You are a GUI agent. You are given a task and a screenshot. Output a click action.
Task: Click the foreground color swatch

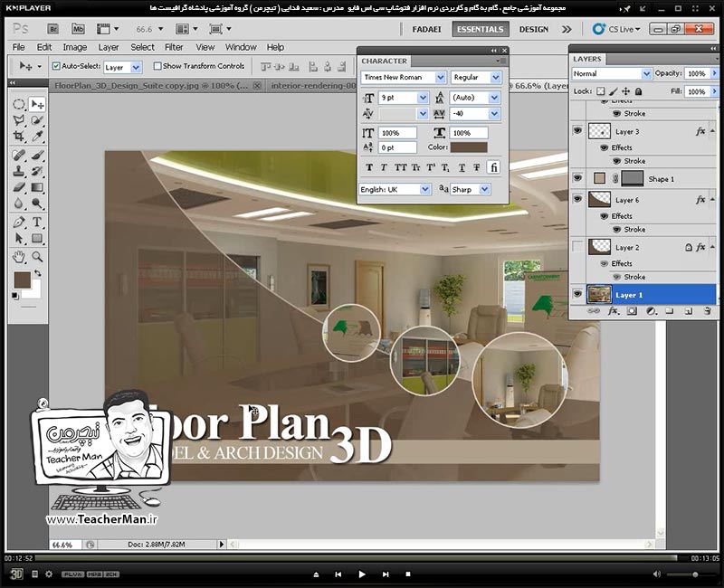[22, 280]
